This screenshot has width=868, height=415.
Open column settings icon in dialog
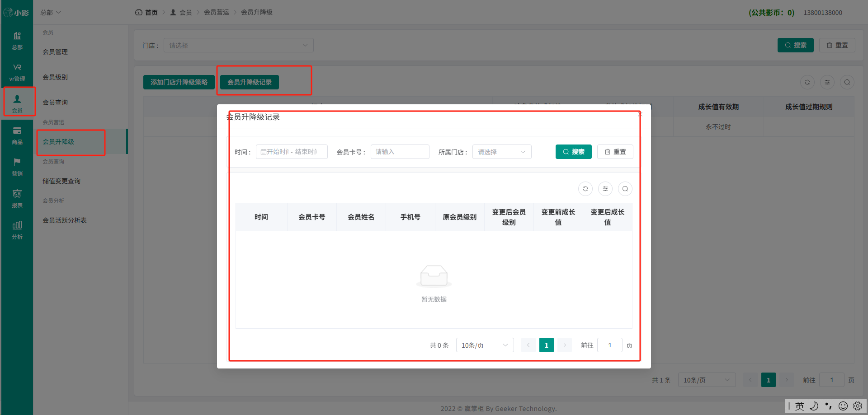pos(605,189)
